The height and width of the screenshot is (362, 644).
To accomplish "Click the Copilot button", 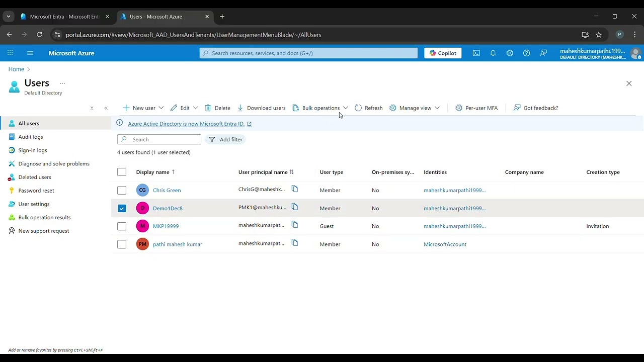I will [443, 53].
